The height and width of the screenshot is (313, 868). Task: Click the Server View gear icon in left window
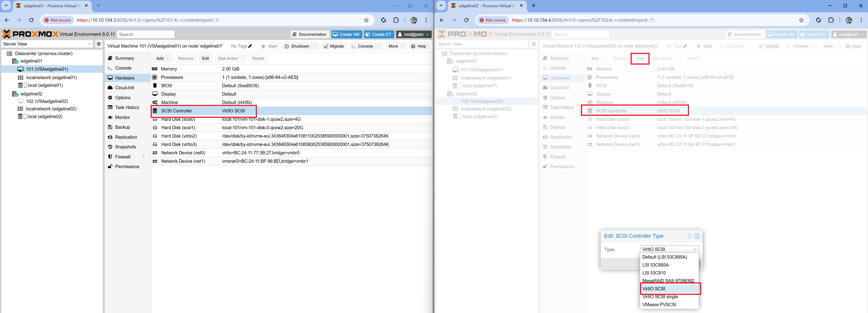(x=99, y=44)
